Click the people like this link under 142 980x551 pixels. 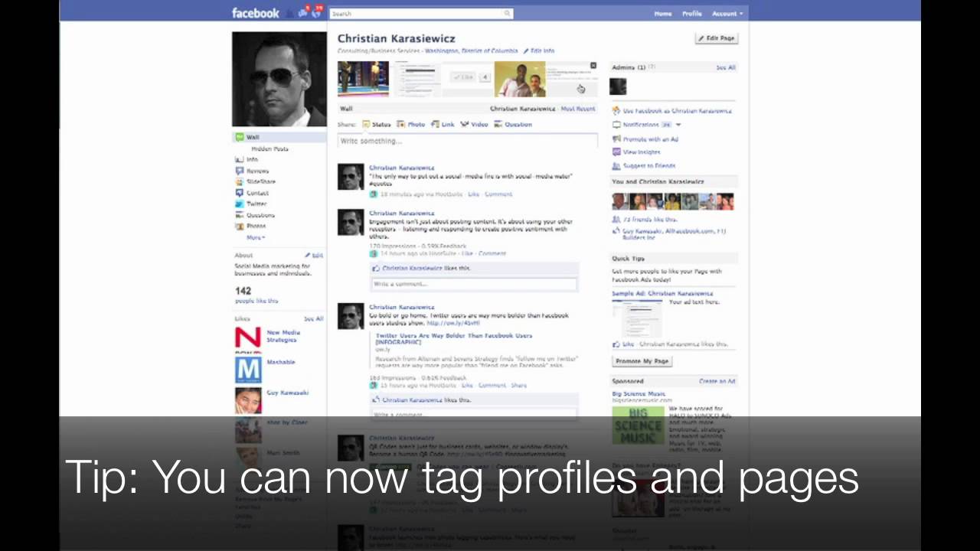tap(256, 301)
